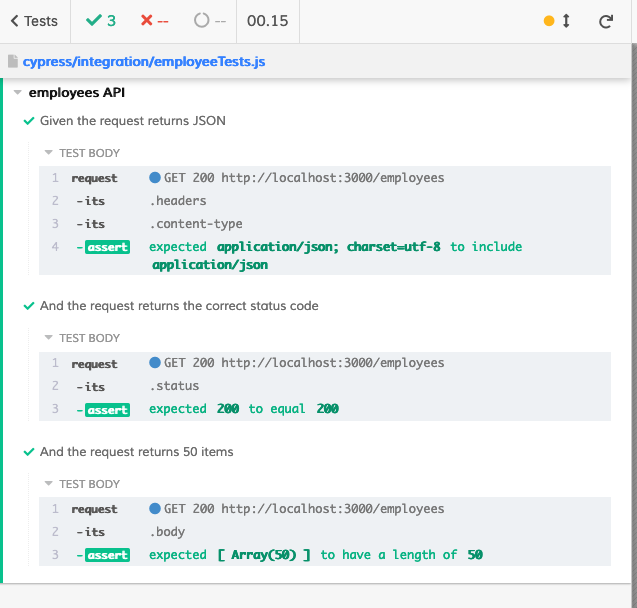Click the 00.15 run duration
This screenshot has width=637, height=608.
pos(268,21)
